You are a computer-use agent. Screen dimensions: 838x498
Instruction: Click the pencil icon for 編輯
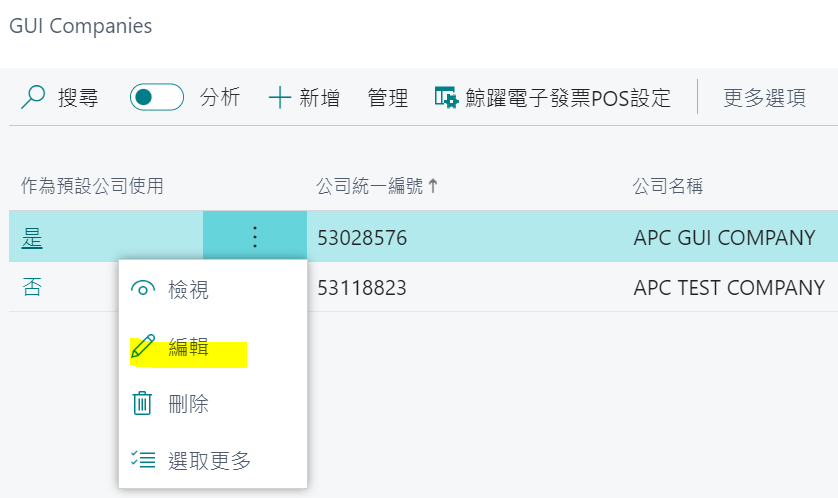click(143, 346)
